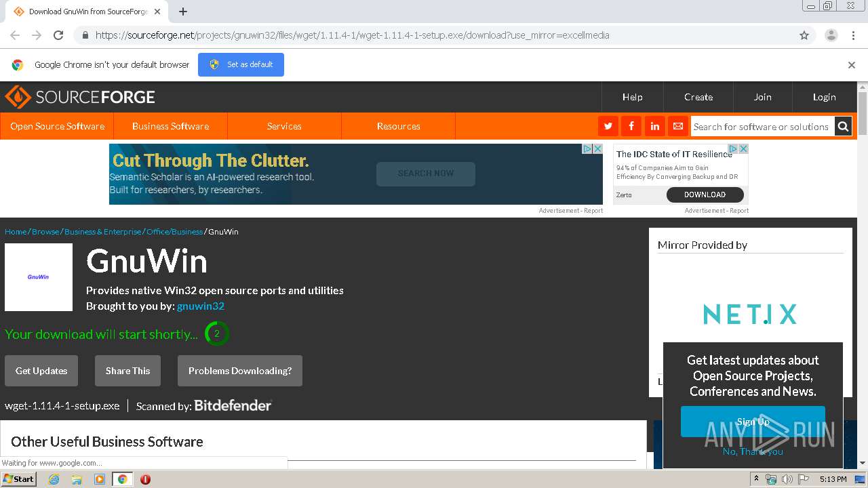
Task: Click the address bar URL
Action: 353,35
